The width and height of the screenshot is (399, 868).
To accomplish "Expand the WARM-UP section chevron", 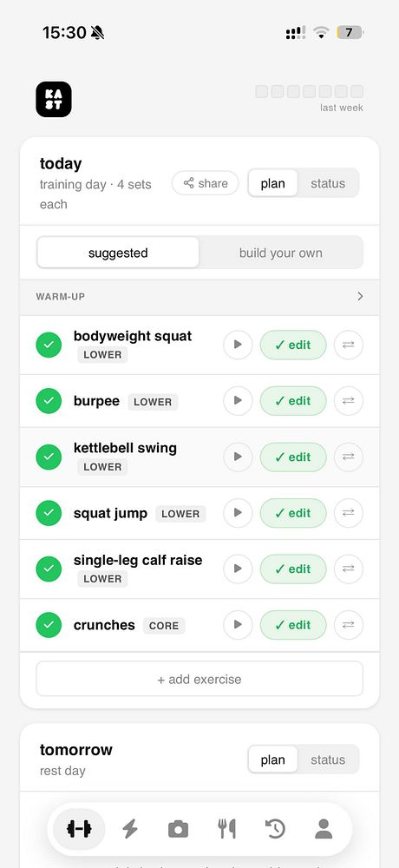I will (360, 297).
